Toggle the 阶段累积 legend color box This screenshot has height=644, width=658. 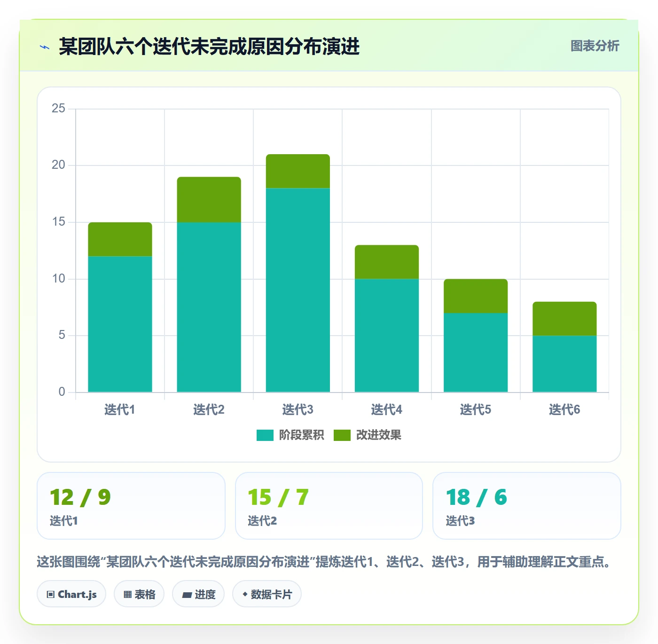[x=265, y=435]
